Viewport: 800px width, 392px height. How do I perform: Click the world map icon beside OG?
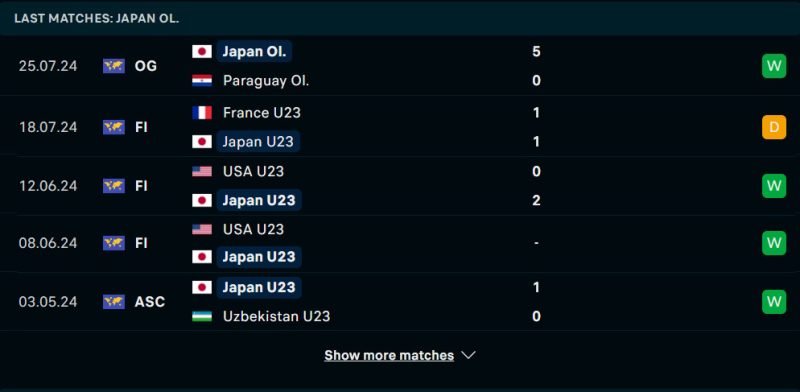(x=114, y=66)
